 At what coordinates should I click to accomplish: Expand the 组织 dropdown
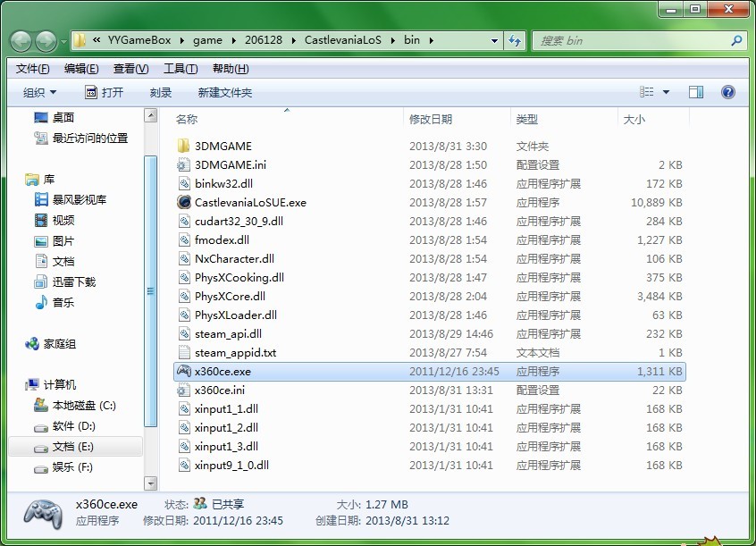click(40, 92)
